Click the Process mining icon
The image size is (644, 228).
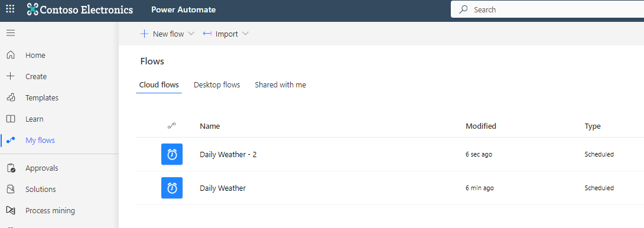click(11, 211)
